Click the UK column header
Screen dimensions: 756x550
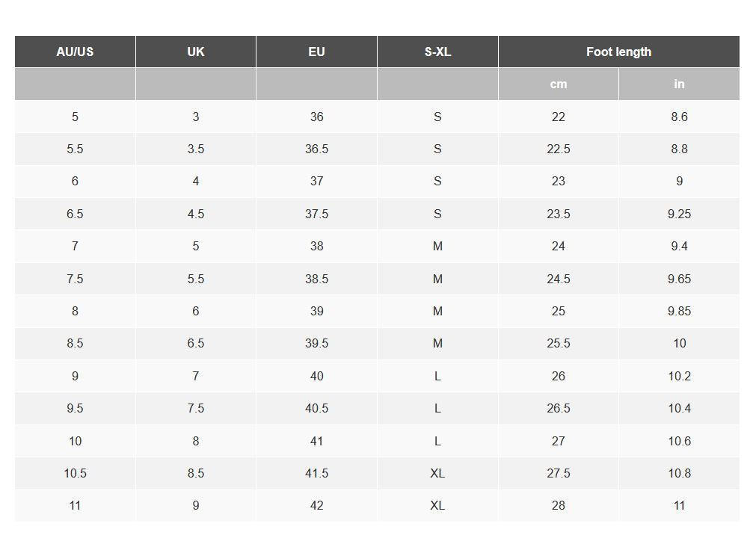point(196,52)
